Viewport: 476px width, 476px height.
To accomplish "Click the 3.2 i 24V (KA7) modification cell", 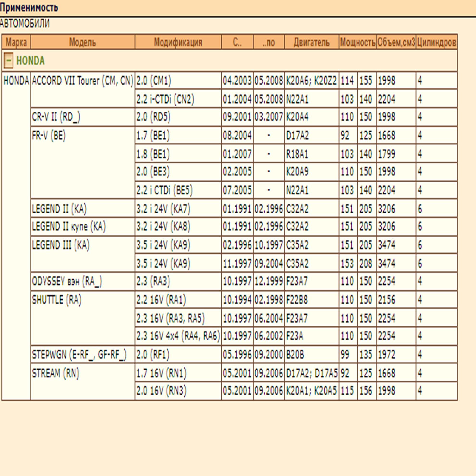I will [x=178, y=208].
